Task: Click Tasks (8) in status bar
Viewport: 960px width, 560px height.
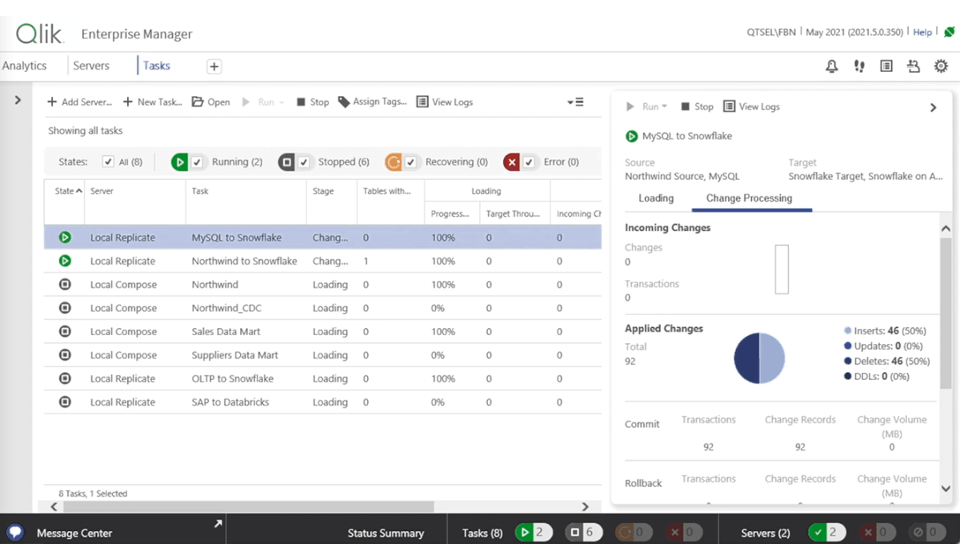Action: pos(482,533)
